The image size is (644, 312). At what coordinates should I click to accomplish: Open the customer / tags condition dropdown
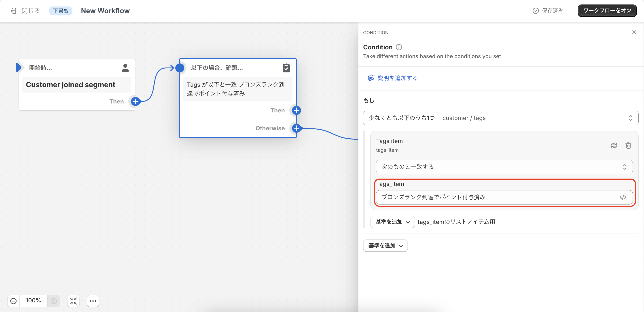pos(500,118)
